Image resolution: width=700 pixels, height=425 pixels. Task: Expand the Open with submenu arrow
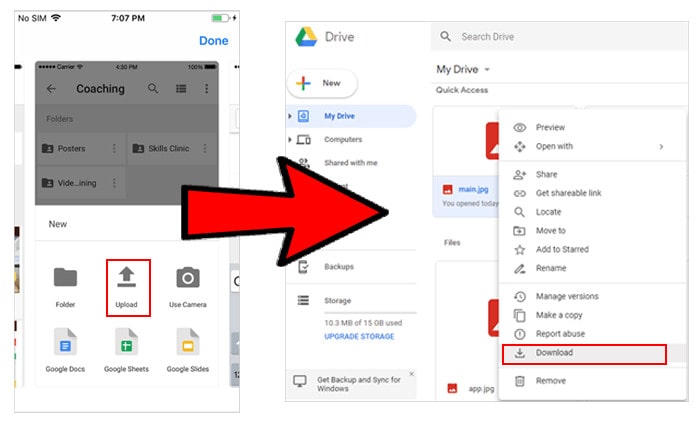[661, 146]
